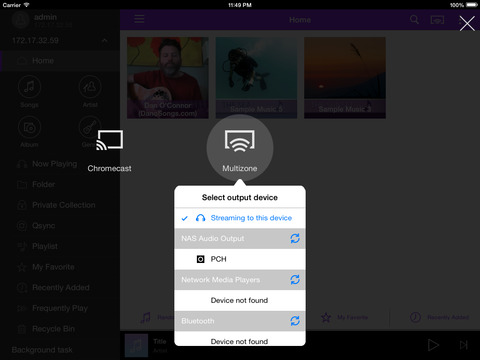Click the Chromecast label text

click(x=109, y=168)
